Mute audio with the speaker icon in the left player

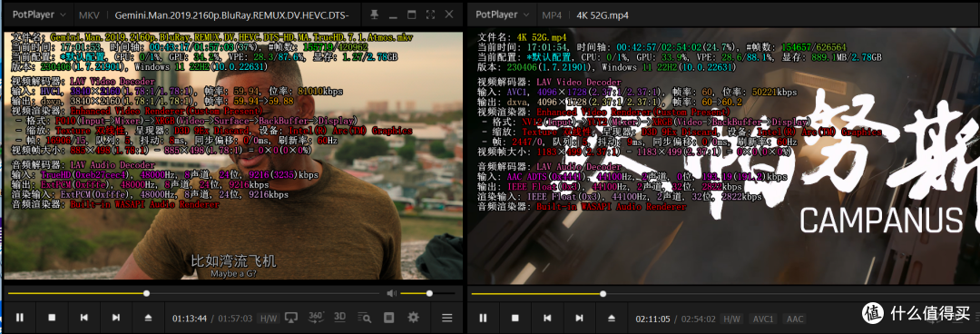pyautogui.click(x=391, y=293)
